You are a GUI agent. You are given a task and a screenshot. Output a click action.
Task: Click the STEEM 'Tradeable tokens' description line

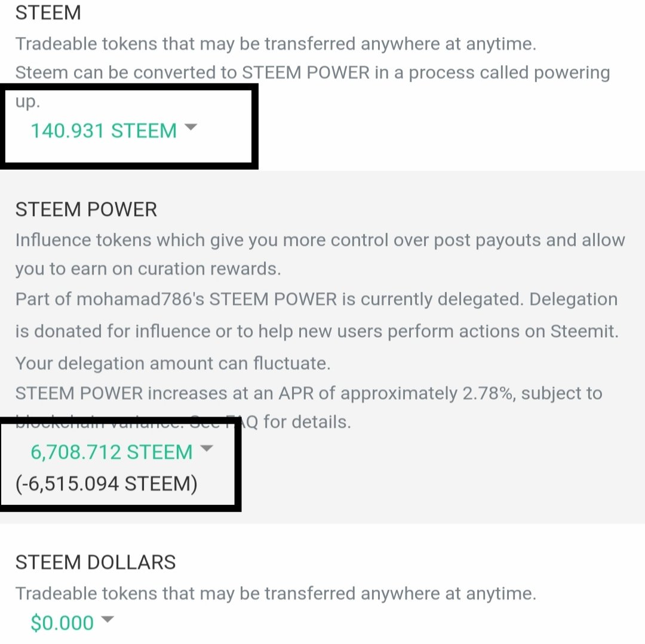[x=275, y=44]
